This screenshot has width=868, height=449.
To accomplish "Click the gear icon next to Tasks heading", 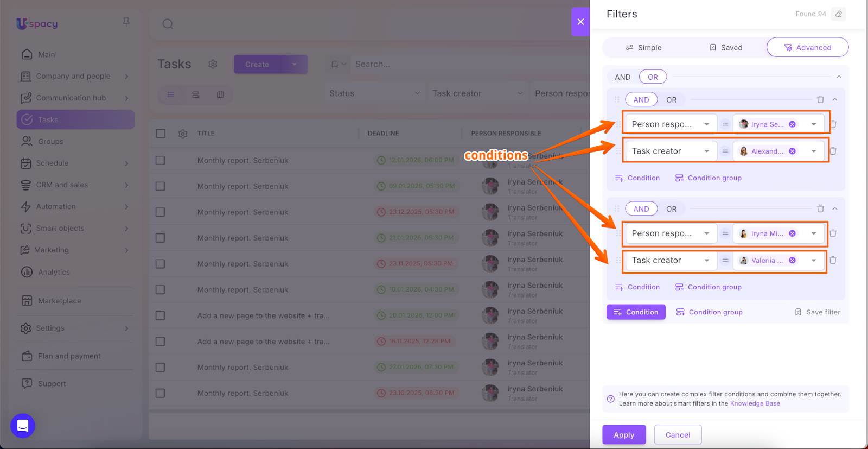I will point(213,64).
